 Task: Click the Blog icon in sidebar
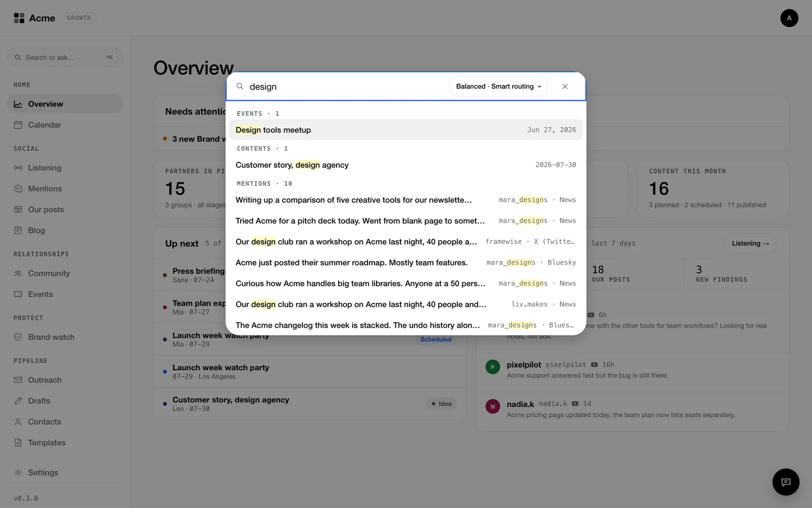tap(18, 230)
